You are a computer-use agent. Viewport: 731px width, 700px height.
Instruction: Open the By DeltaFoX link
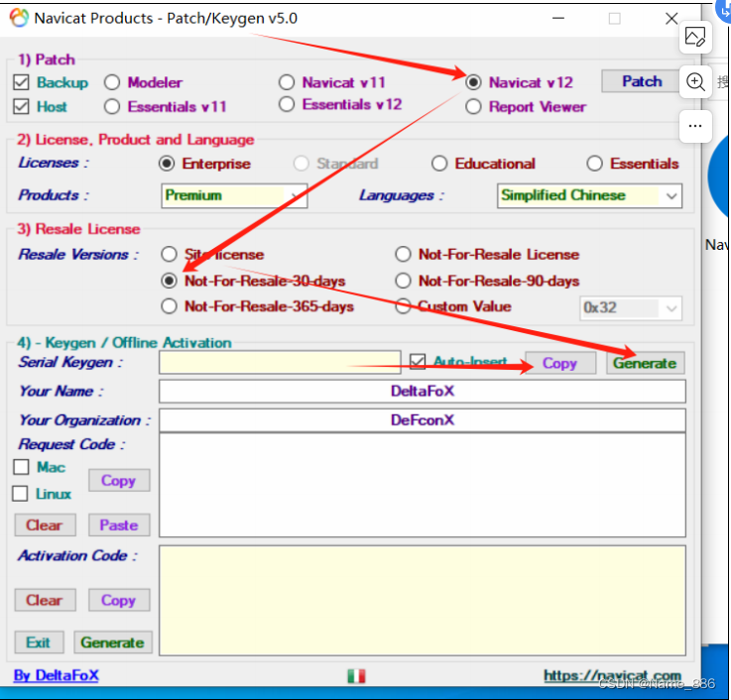point(57,675)
